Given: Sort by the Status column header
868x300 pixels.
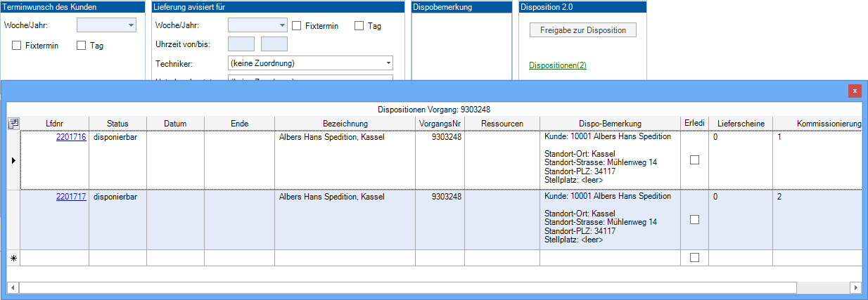Looking at the screenshot, I should [117, 124].
